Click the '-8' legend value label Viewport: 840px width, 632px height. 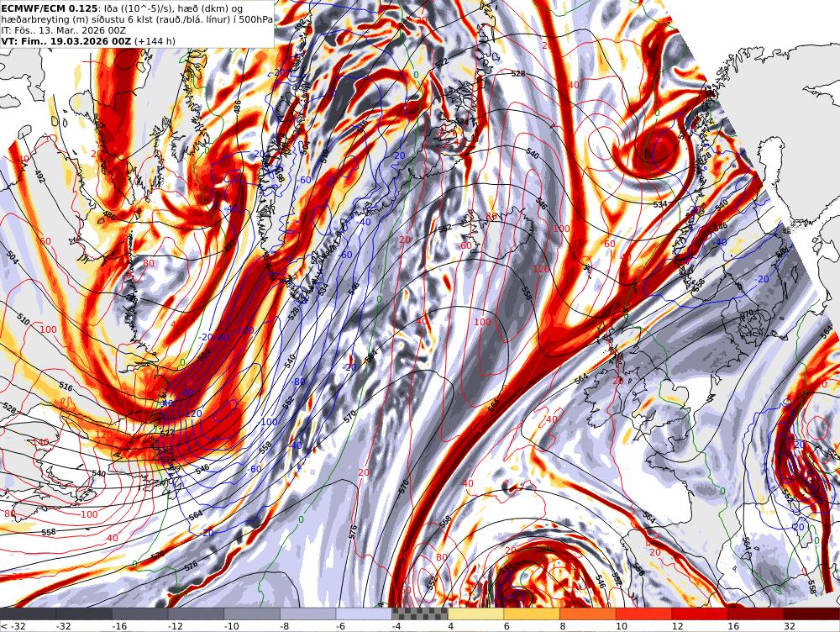coord(285,626)
